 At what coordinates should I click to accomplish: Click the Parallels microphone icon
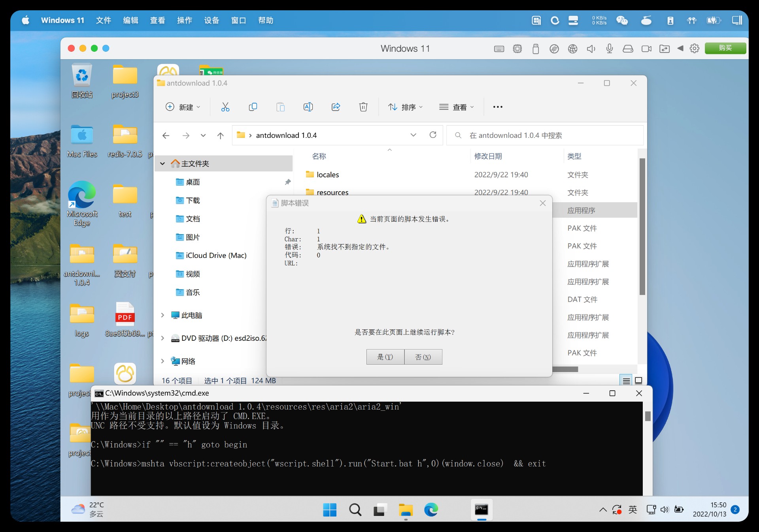click(610, 49)
